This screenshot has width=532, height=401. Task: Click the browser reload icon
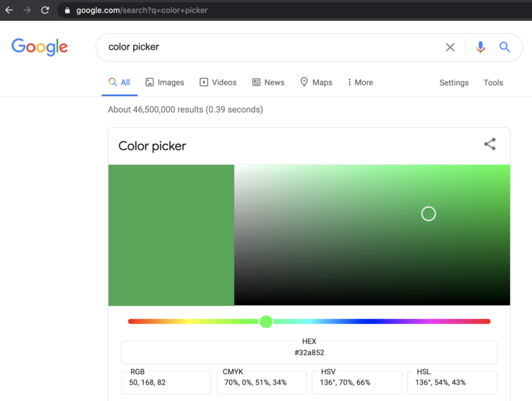(x=45, y=10)
